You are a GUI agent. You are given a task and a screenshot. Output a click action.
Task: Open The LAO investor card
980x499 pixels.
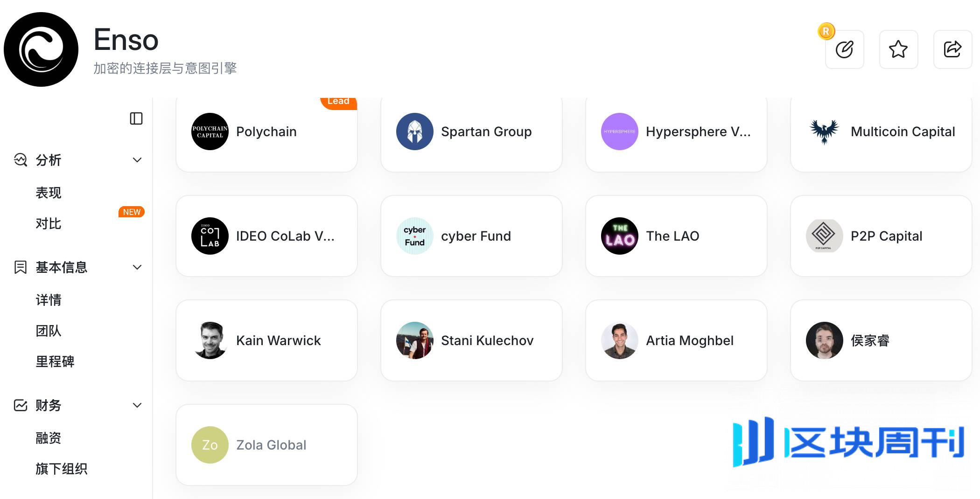[x=676, y=236]
